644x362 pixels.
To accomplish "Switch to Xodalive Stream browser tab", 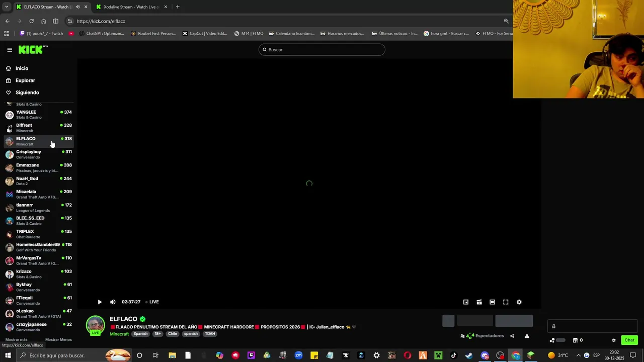I will 131,7.
